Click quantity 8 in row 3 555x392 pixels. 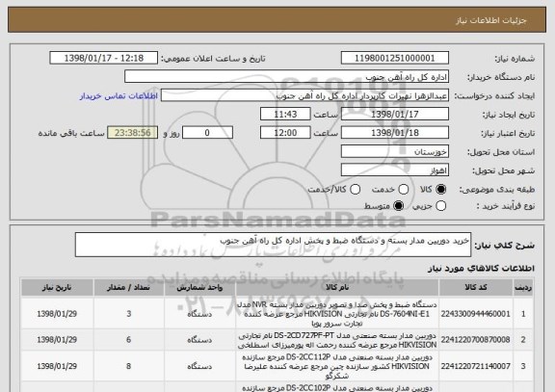[x=129, y=366]
